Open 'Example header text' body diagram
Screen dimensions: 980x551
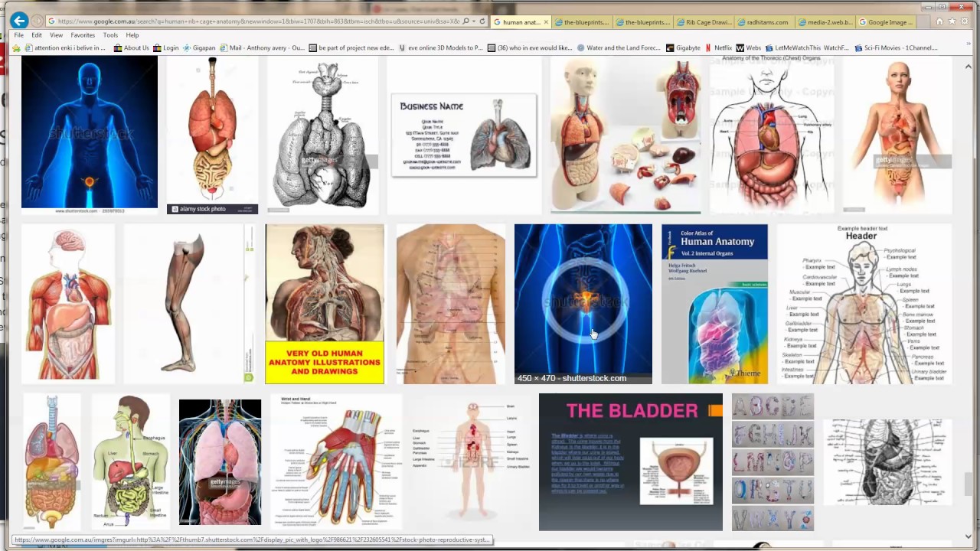[x=864, y=304]
